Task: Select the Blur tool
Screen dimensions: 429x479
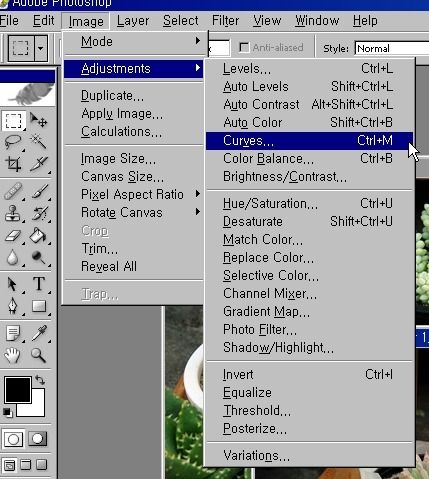Action: coord(13,258)
